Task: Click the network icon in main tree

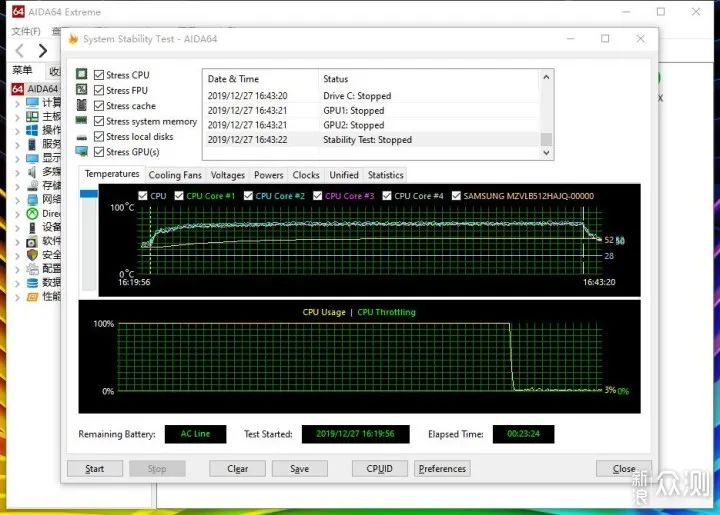Action: pyautogui.click(x=32, y=199)
